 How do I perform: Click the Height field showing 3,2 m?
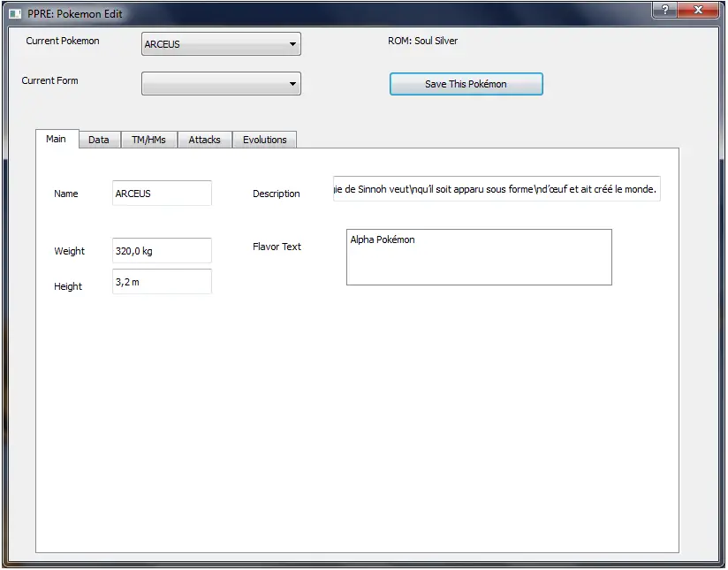pos(162,282)
